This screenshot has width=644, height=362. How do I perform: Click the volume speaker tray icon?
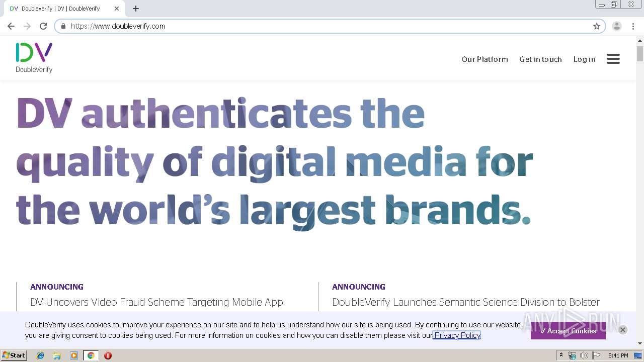[584, 355]
